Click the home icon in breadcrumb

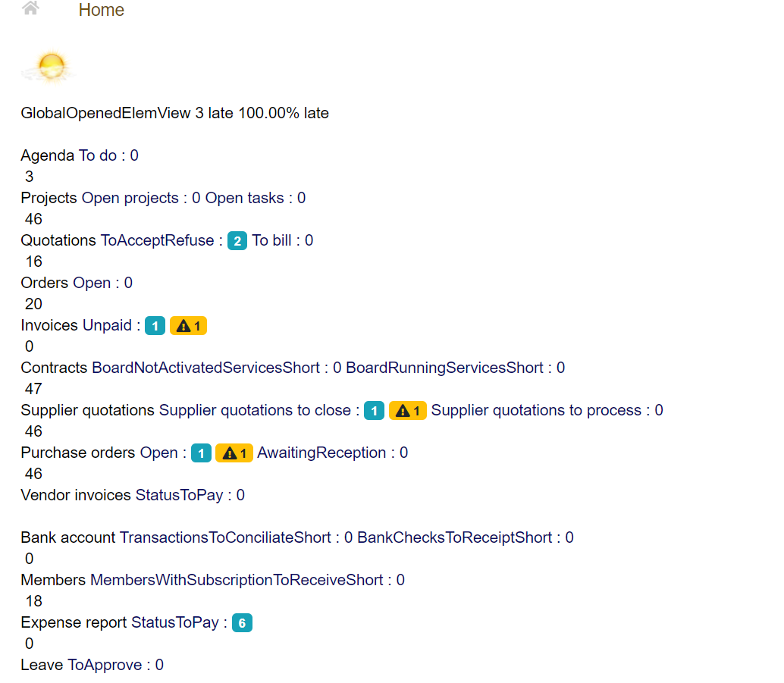[x=30, y=9]
